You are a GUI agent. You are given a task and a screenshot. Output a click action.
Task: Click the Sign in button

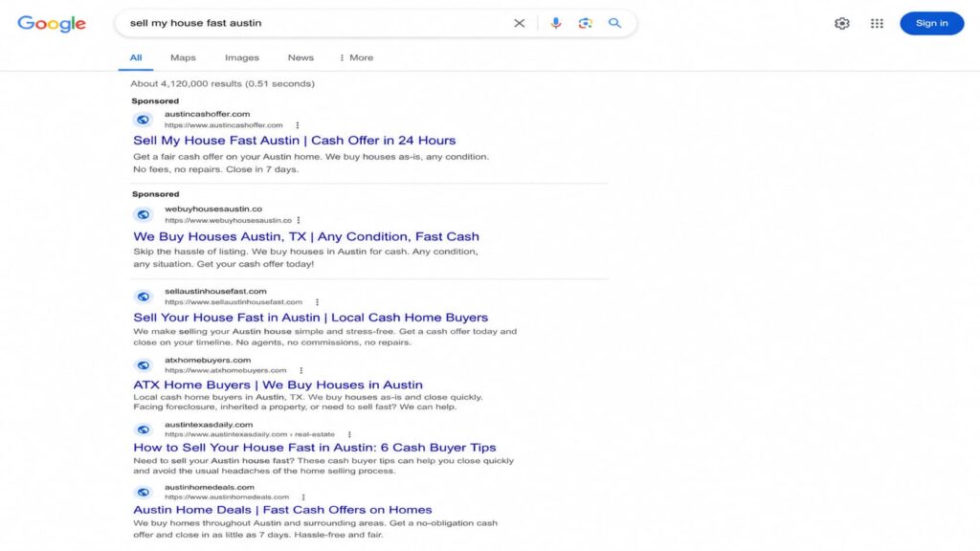point(931,23)
